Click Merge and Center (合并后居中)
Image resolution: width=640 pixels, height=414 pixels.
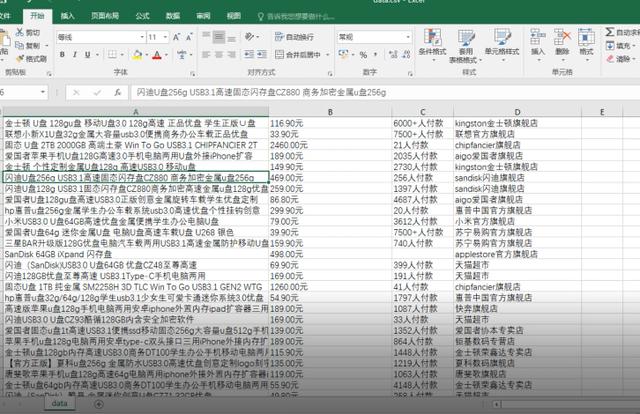coord(298,55)
